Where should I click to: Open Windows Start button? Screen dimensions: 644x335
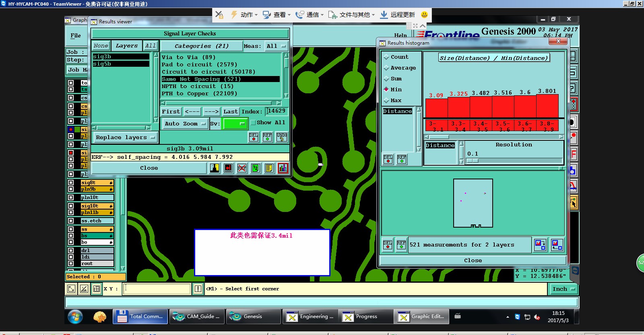coord(75,317)
